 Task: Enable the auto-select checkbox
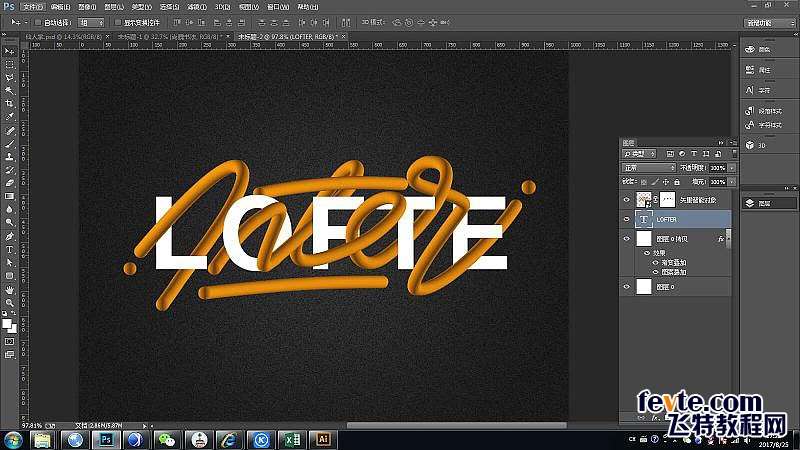(x=38, y=22)
